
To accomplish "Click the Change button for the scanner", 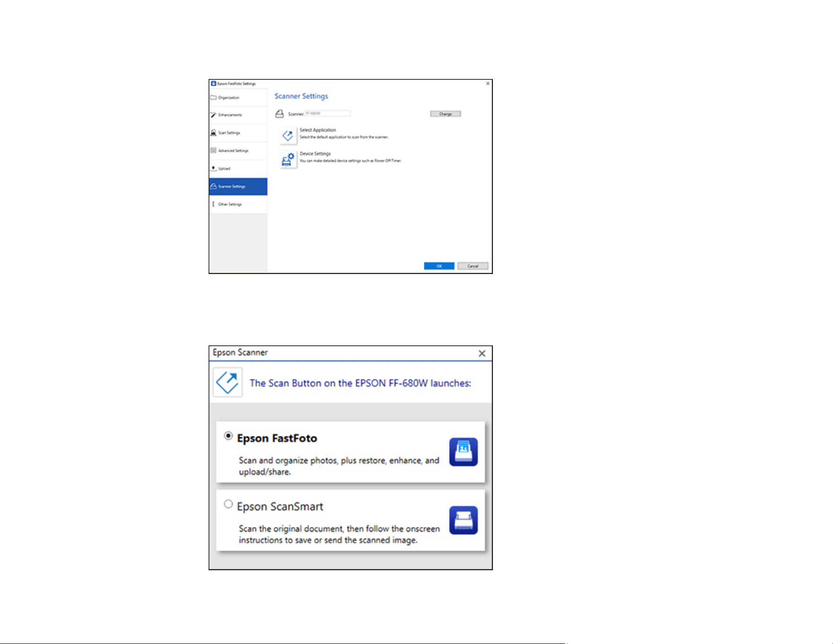I will coord(446,114).
